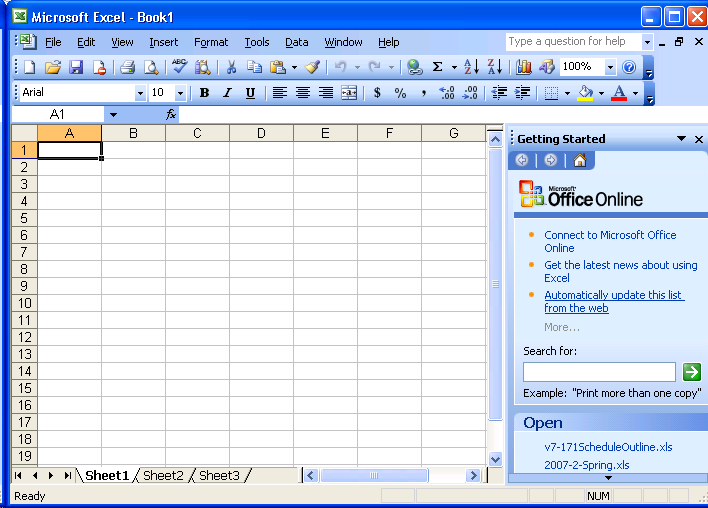Open the Getting Started pane menu arrow
The width and height of the screenshot is (708, 508).
(x=681, y=139)
